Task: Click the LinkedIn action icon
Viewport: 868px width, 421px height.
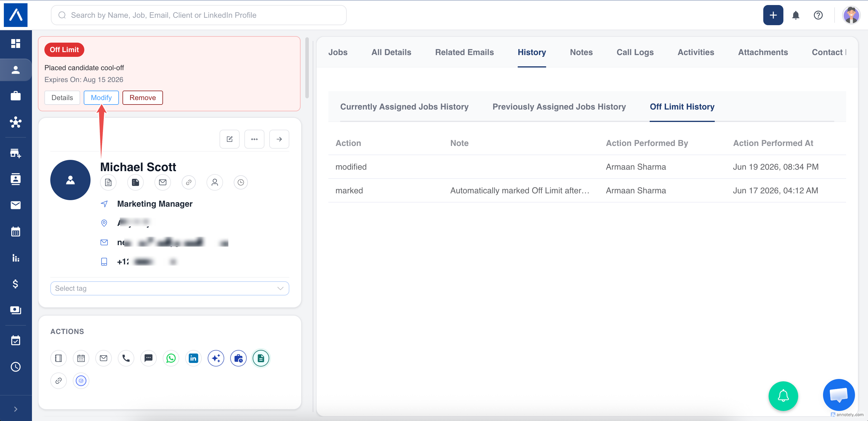Action: [x=193, y=358]
